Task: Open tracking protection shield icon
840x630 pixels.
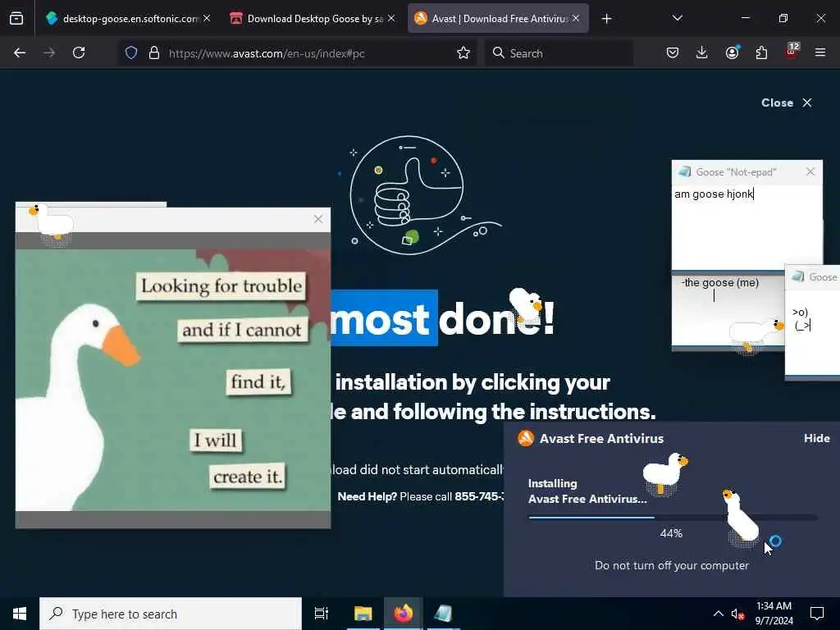Action: [x=131, y=53]
